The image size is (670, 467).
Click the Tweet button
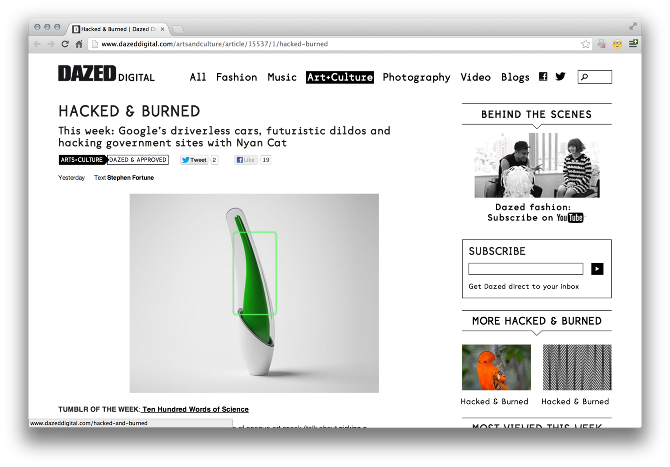[x=194, y=160]
